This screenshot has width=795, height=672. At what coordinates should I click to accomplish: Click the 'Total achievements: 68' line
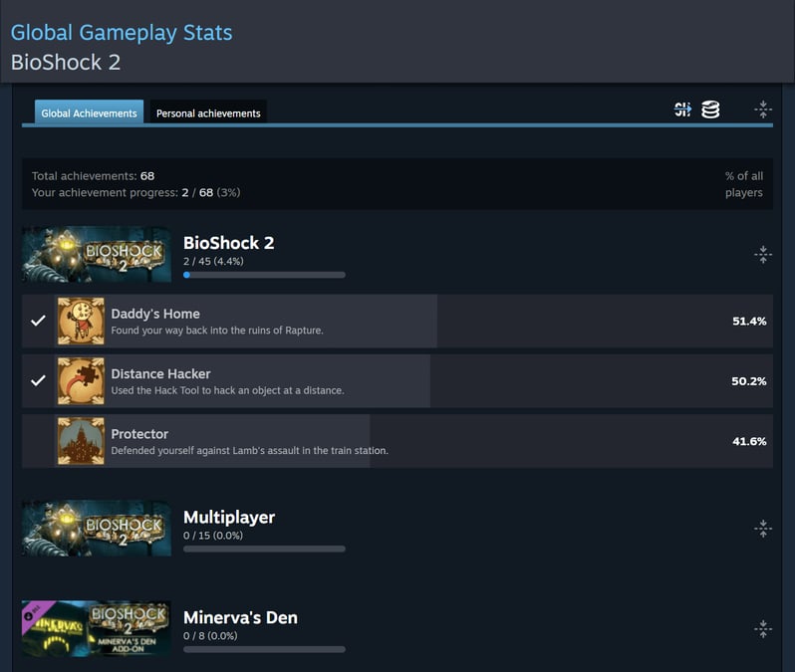(x=94, y=176)
